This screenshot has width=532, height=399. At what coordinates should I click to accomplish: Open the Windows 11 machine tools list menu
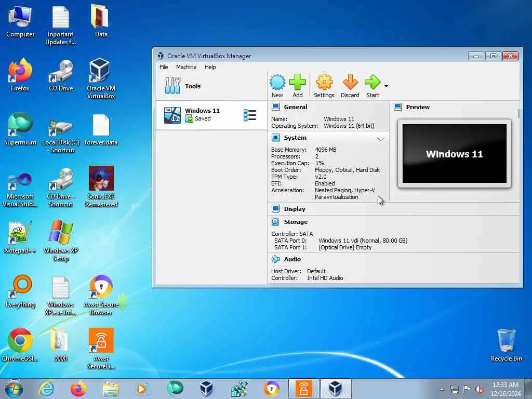tap(250, 115)
